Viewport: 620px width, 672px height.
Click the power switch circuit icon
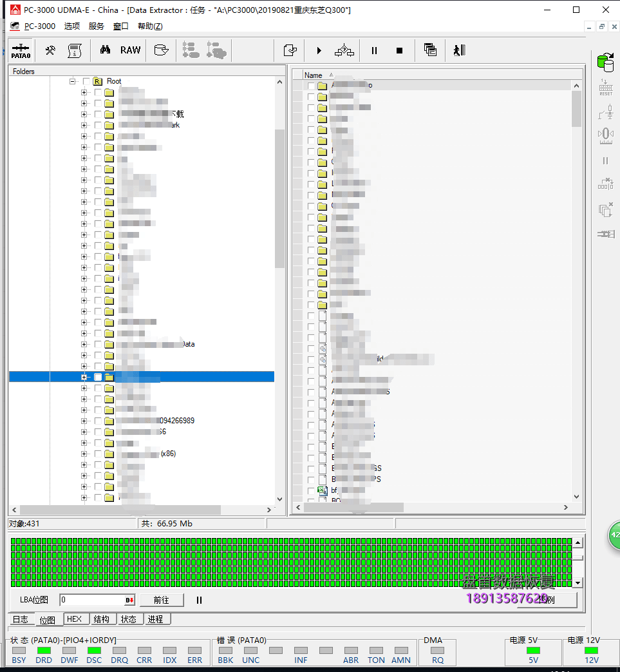(605, 112)
